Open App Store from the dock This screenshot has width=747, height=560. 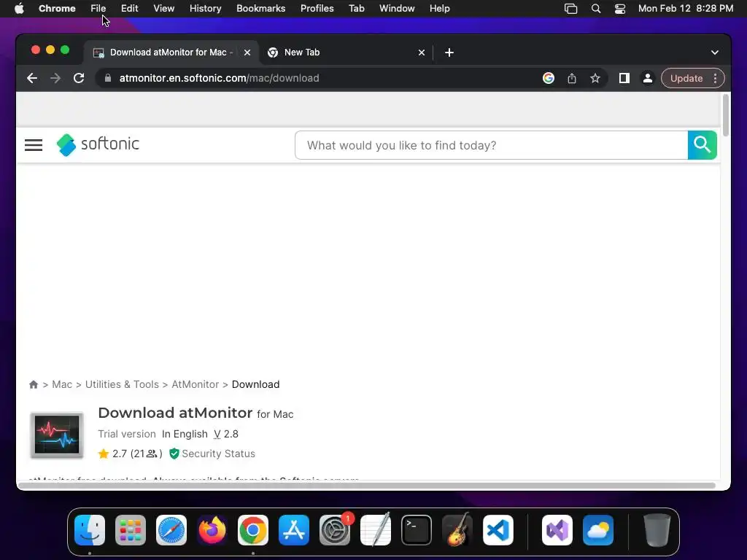click(294, 530)
